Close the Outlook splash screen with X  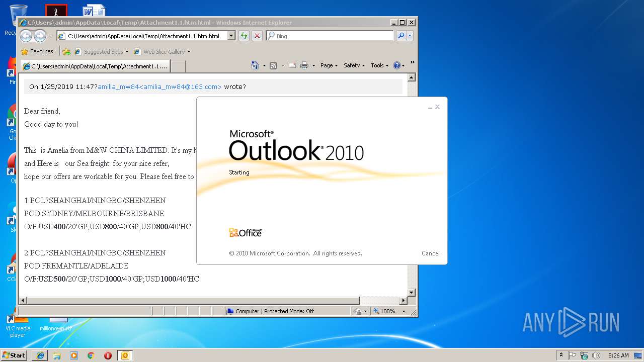438,107
